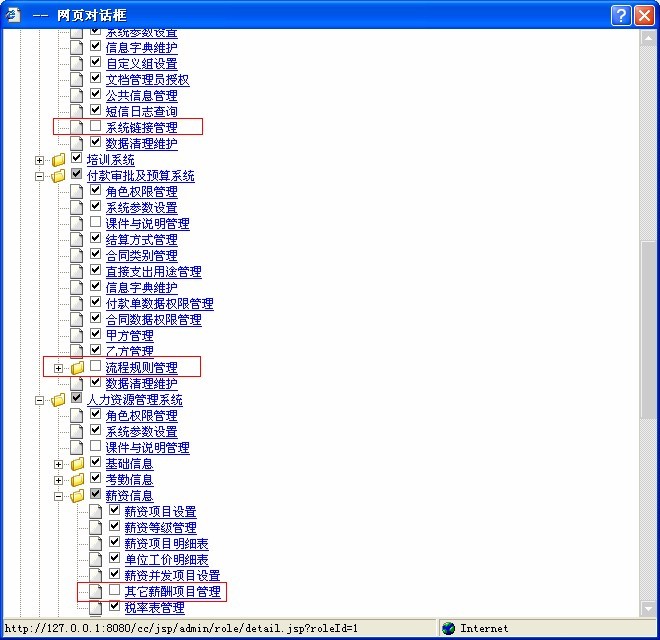Click the page icon beside 文档管理员授权
The image size is (660, 640).
(x=77, y=79)
